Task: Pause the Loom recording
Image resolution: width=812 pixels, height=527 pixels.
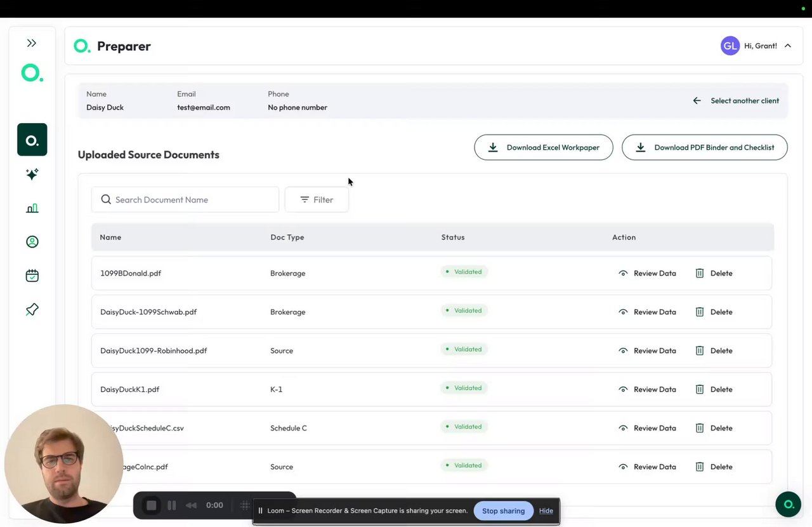Action: pyautogui.click(x=171, y=505)
